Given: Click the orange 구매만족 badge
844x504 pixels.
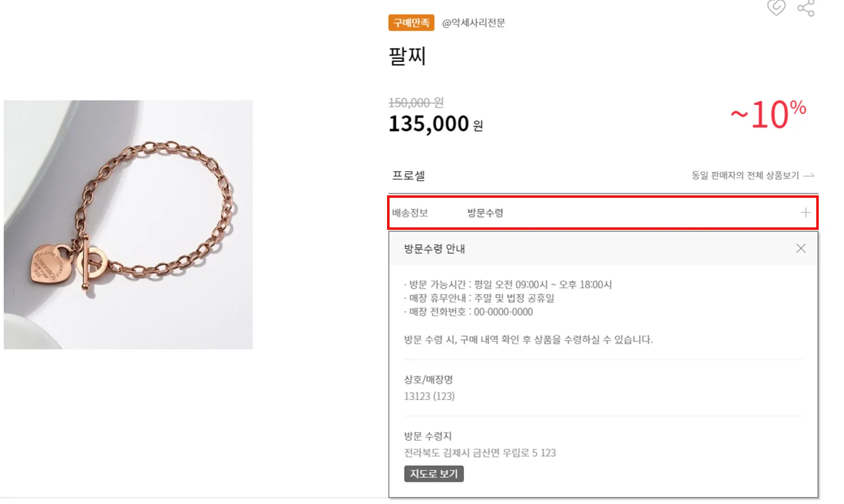Looking at the screenshot, I should pos(411,22).
